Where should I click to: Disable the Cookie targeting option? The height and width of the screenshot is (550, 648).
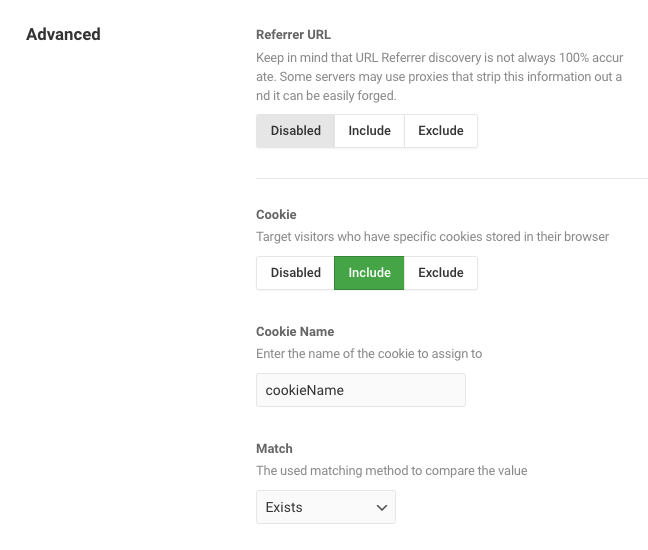pyautogui.click(x=295, y=273)
